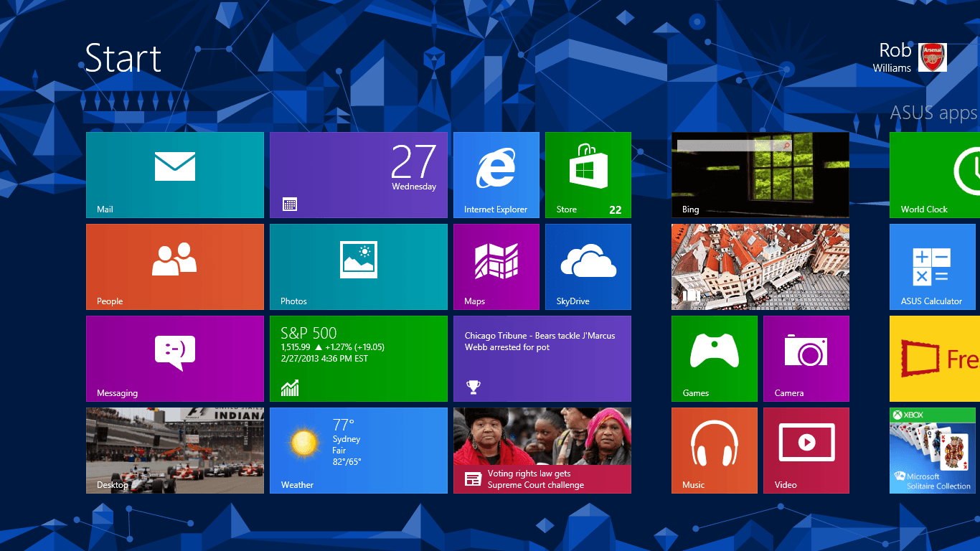The height and width of the screenshot is (551, 980).
Task: Open the Maps tile
Action: point(496,267)
